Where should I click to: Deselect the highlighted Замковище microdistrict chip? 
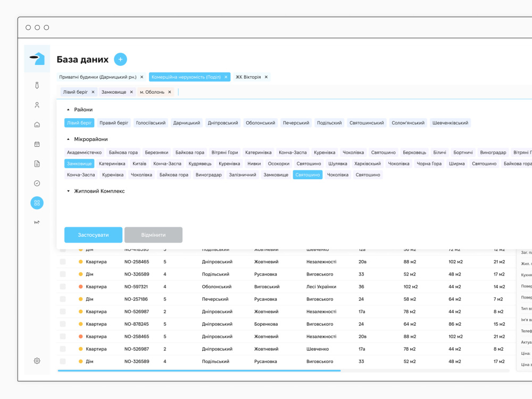pos(79,163)
